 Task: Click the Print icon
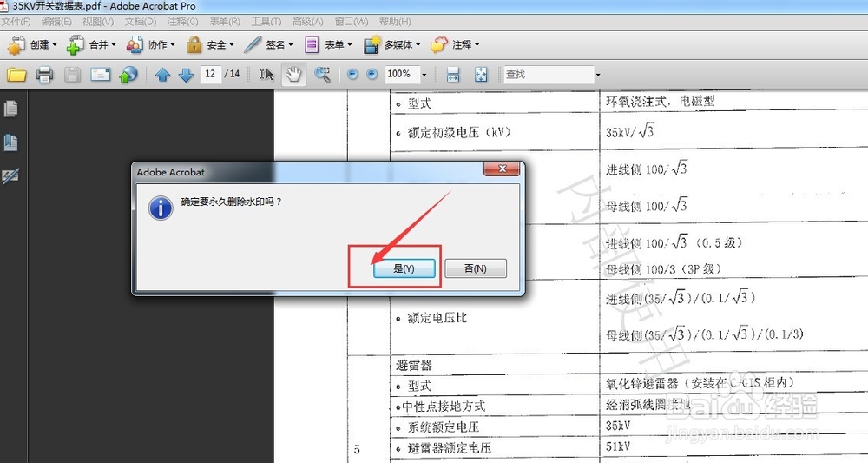[x=45, y=74]
